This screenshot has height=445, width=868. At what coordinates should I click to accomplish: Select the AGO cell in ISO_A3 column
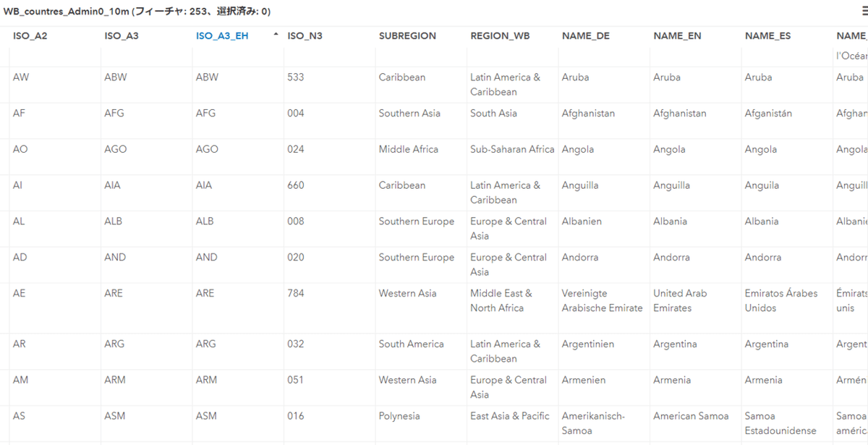[x=115, y=150]
